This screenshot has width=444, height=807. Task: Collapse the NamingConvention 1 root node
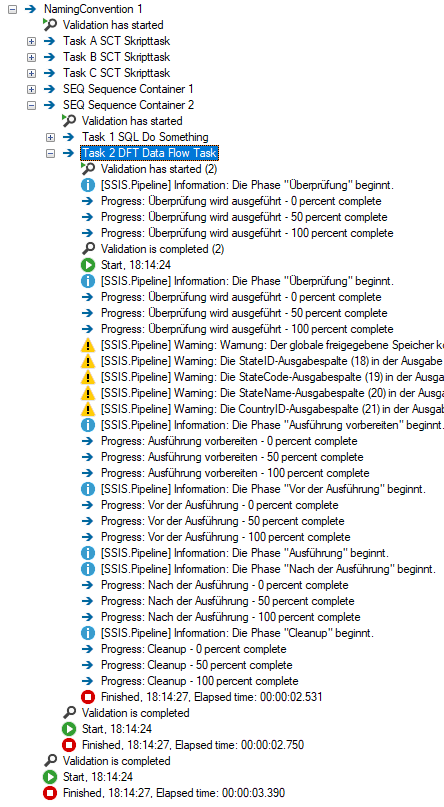click(x=12, y=9)
